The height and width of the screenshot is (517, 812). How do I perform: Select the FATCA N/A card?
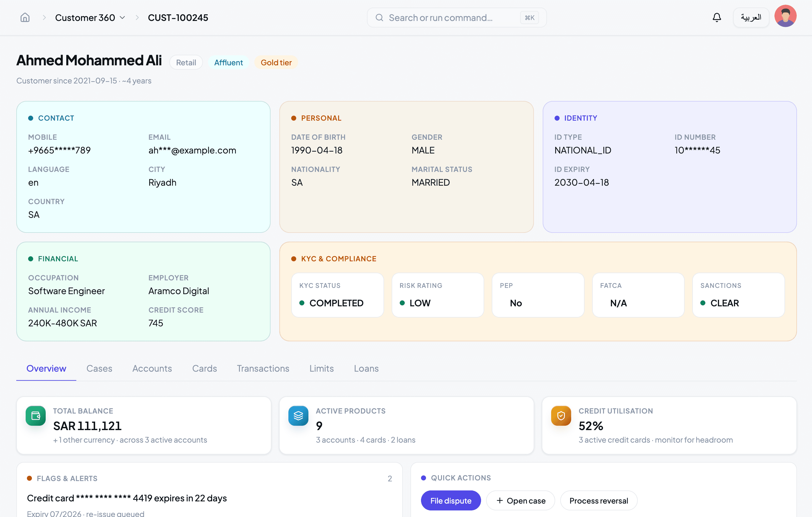[638, 295]
